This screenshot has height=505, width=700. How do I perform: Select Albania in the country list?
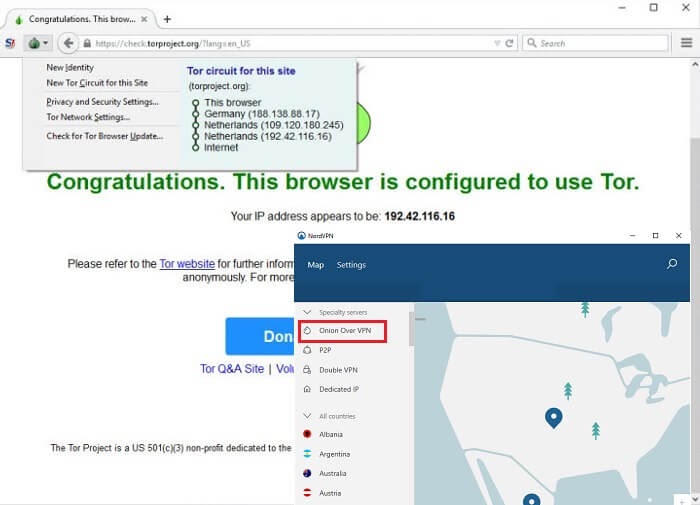tap(331, 434)
